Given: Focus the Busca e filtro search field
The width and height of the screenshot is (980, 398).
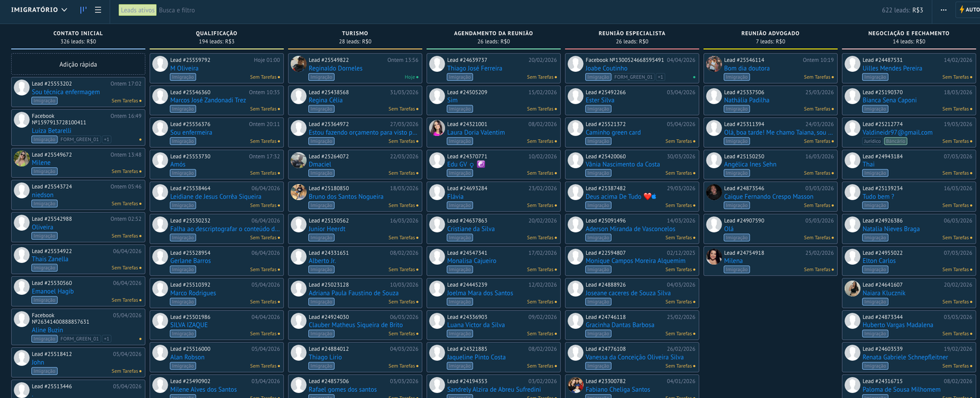Looking at the screenshot, I should click(177, 10).
